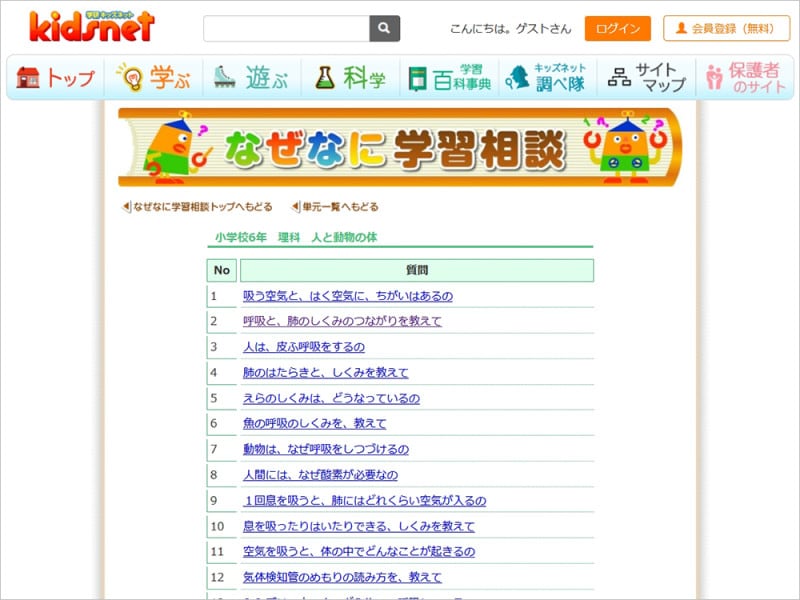Go back via 単元一覧へもどる link
The image size is (800, 600).
339,207
